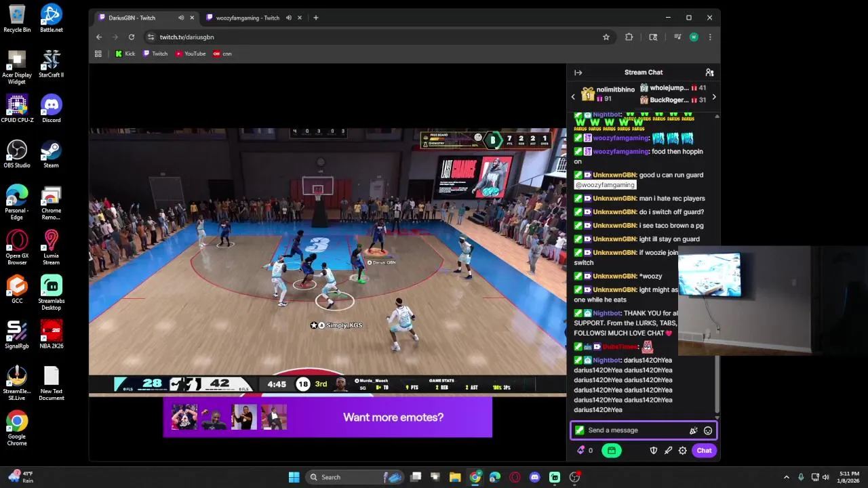Open the cnn bookmark

pos(222,54)
